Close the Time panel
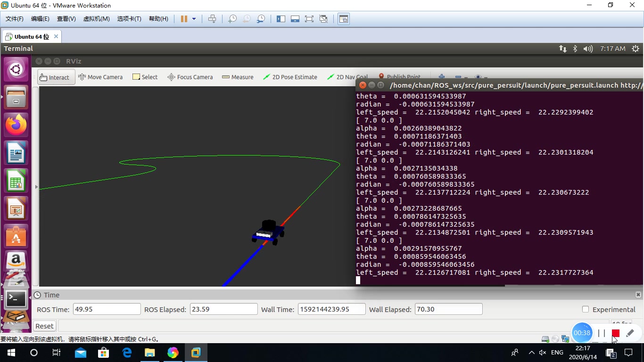644x362 pixels. point(638,295)
